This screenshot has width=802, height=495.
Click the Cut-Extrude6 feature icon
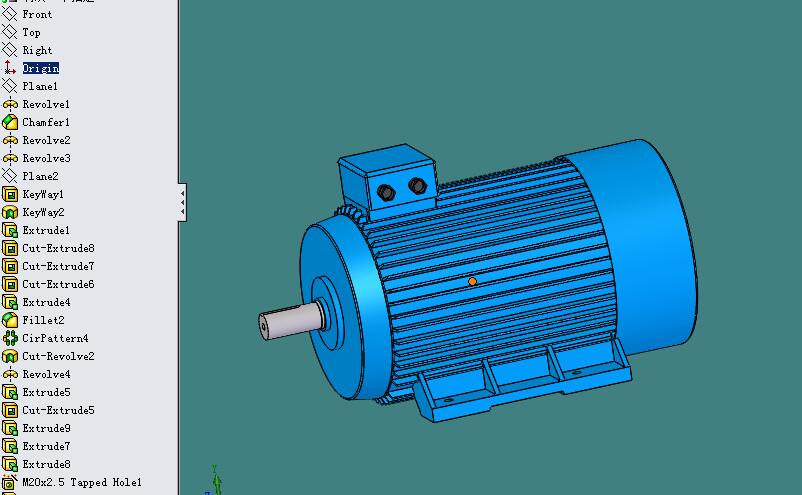[x=10, y=284]
